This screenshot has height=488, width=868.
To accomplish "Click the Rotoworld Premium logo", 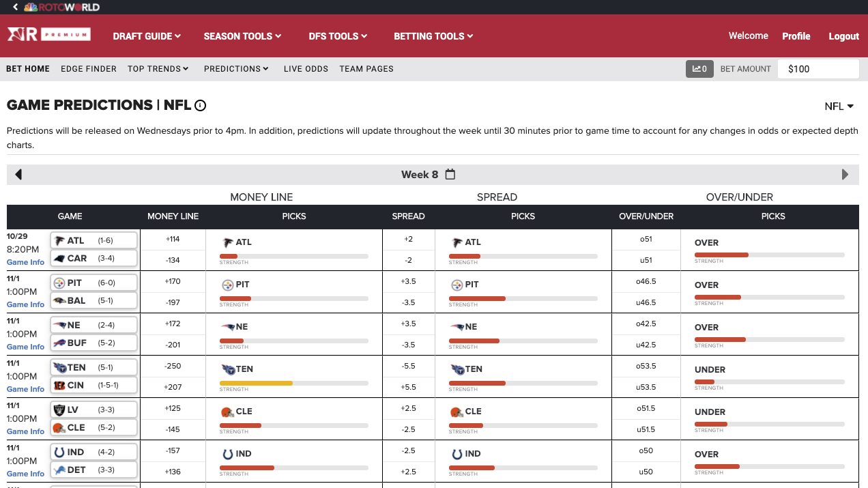I will pos(48,35).
